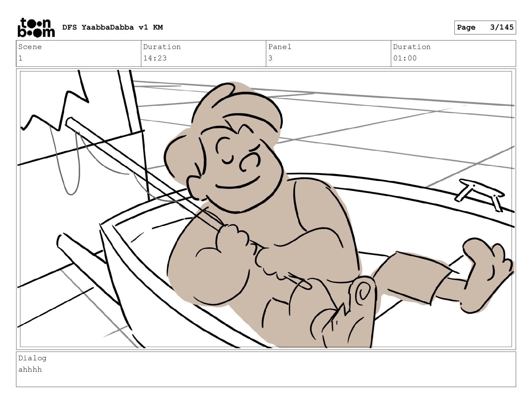Click the 'Scene' header label
Viewport: 532px width, 411px height.
[x=30, y=47]
